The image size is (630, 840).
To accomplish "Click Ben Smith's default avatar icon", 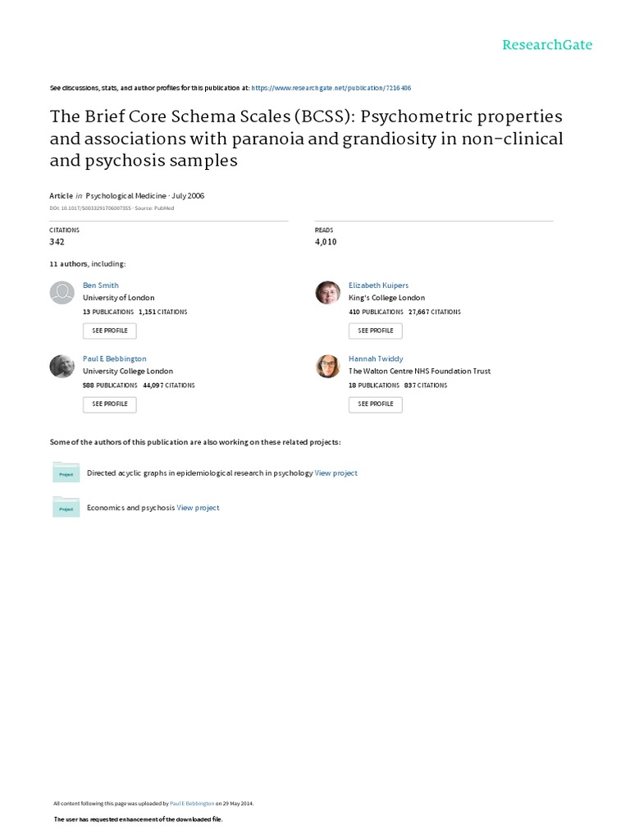I will coord(62,293).
